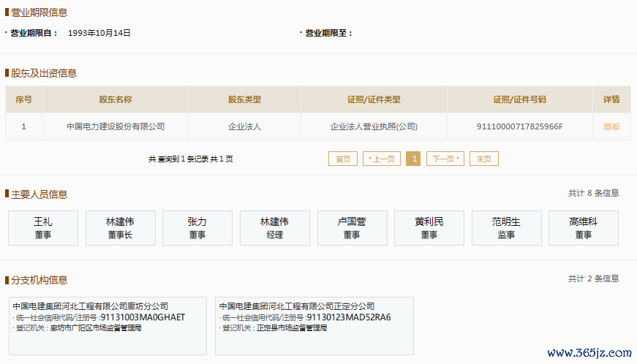Image resolution: width=637 pixels, height=364 pixels.
Task: Click the 主要人员信息 section heading
Action: tap(39, 194)
